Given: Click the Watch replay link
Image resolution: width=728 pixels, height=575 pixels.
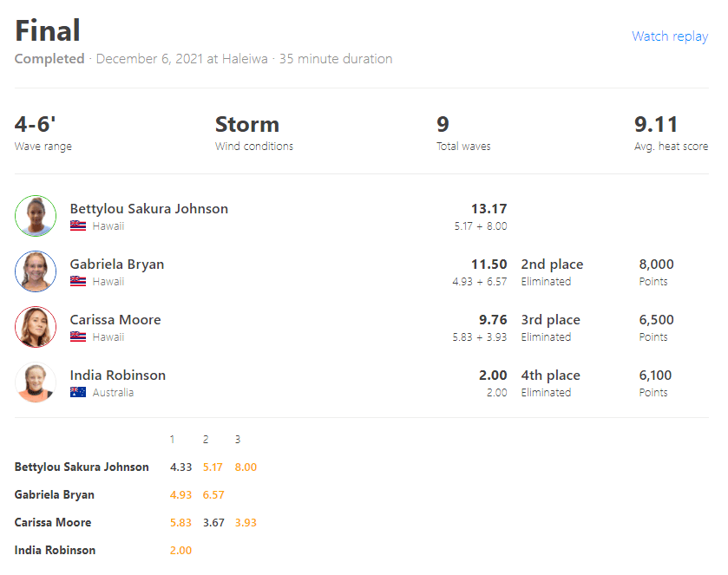Looking at the screenshot, I should (669, 36).
